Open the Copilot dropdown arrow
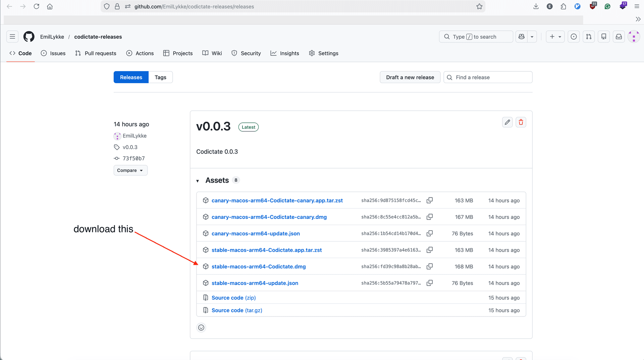The image size is (644, 360). 532,37
